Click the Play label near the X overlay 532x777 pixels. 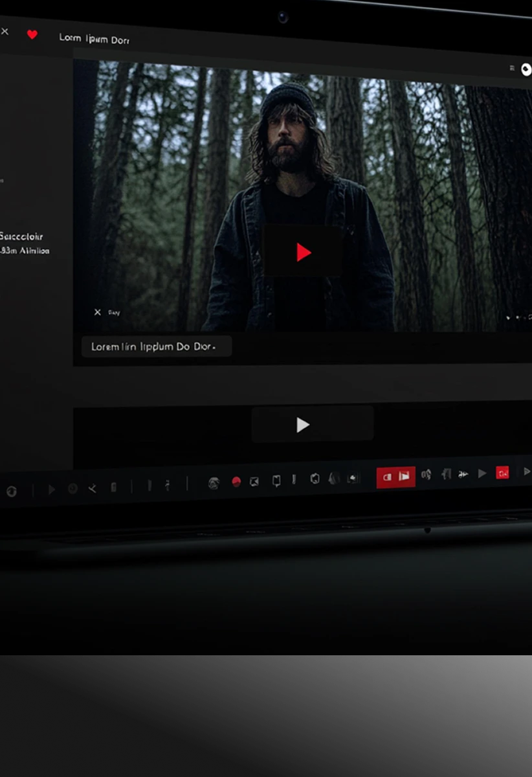coord(114,313)
